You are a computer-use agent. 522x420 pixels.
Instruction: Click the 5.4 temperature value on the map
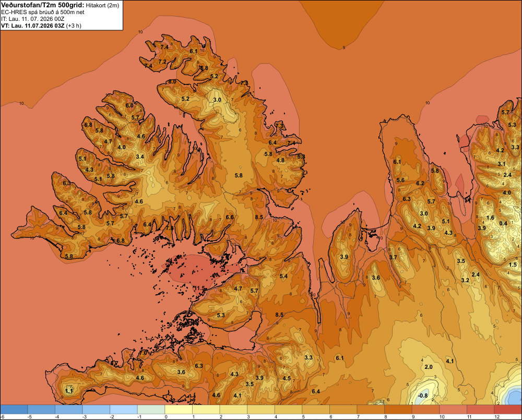pyautogui.click(x=283, y=276)
